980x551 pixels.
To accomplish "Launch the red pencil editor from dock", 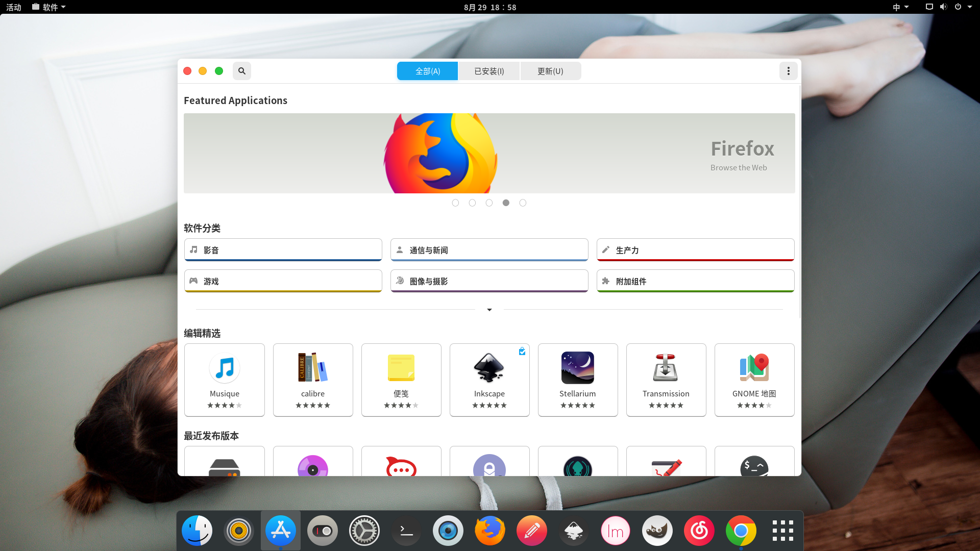I will pos(532,531).
